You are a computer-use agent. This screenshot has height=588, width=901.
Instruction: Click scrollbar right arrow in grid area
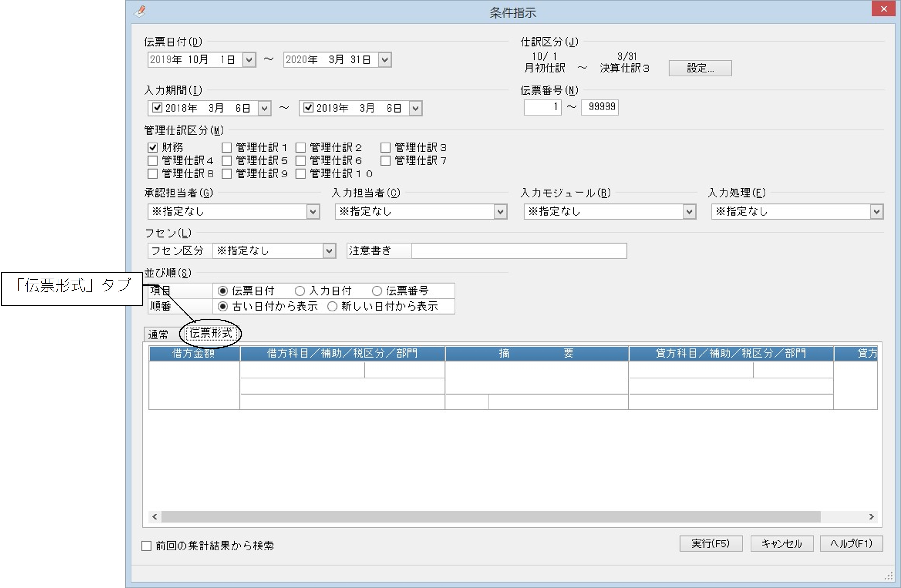[871, 516]
